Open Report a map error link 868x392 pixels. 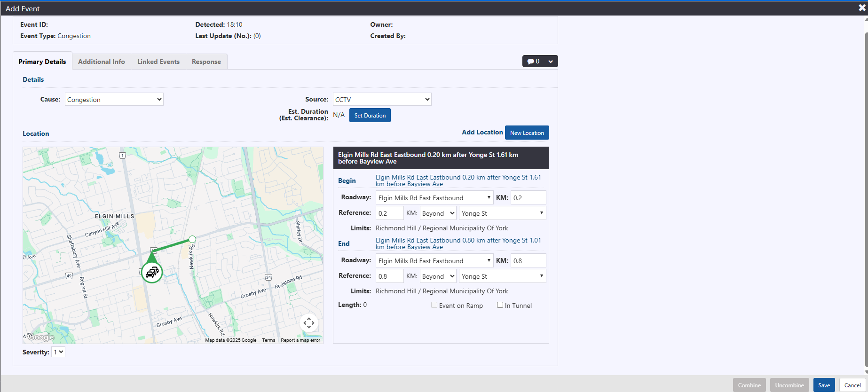tap(300, 340)
